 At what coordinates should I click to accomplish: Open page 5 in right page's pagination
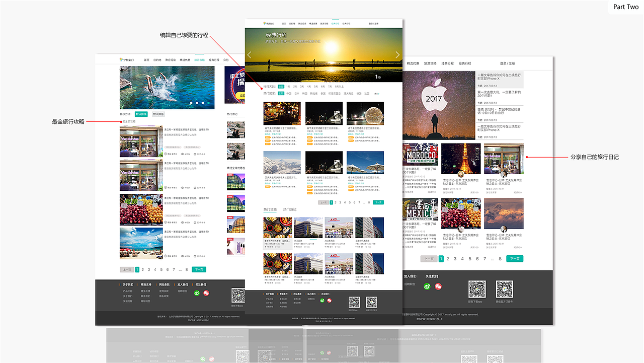(x=470, y=259)
